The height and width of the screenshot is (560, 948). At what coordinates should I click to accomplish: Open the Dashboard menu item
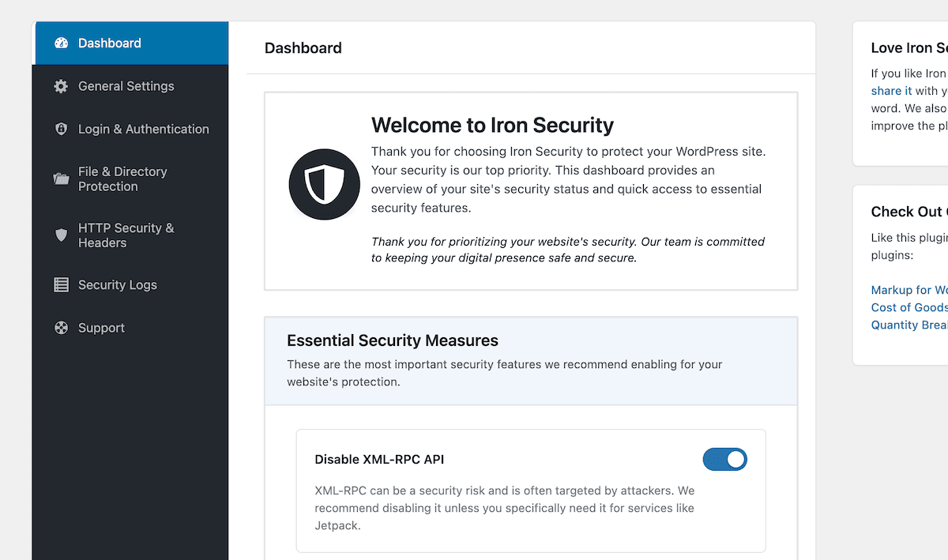(x=130, y=43)
